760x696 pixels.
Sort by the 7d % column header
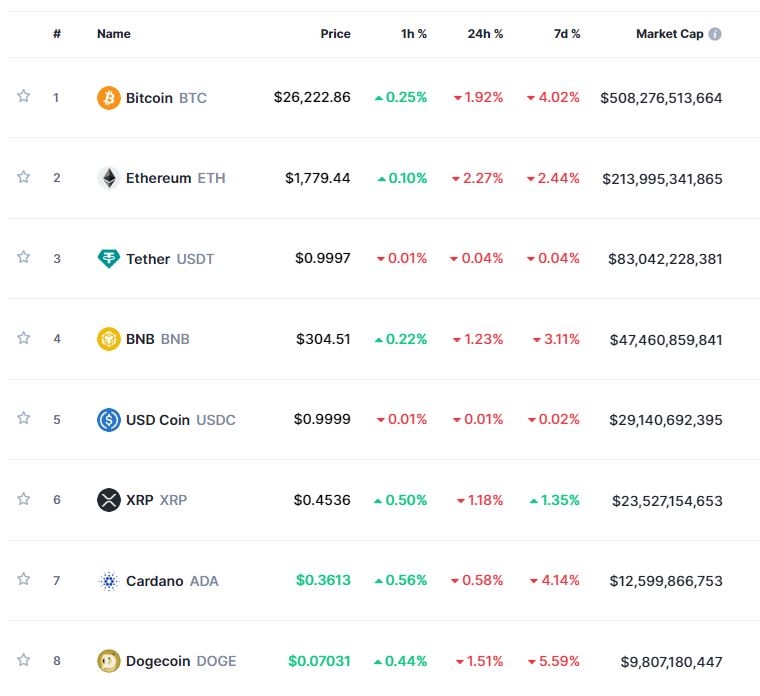coord(566,34)
